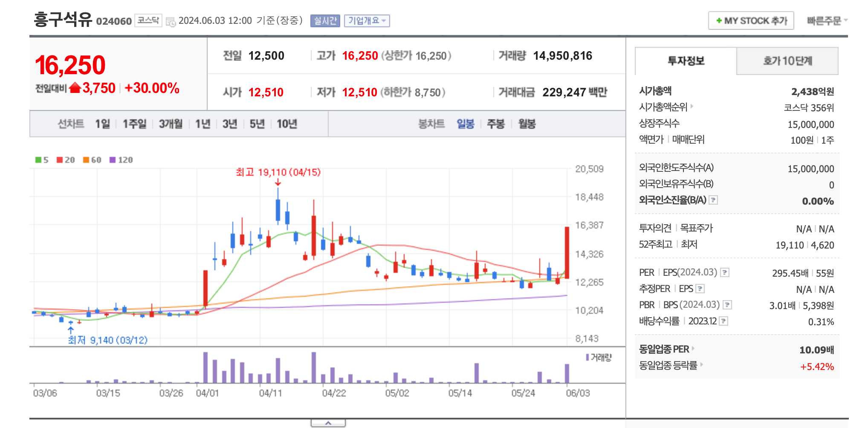Switch to the 호가 10단계 tab
The width and height of the screenshot is (868, 428).
[787, 61]
